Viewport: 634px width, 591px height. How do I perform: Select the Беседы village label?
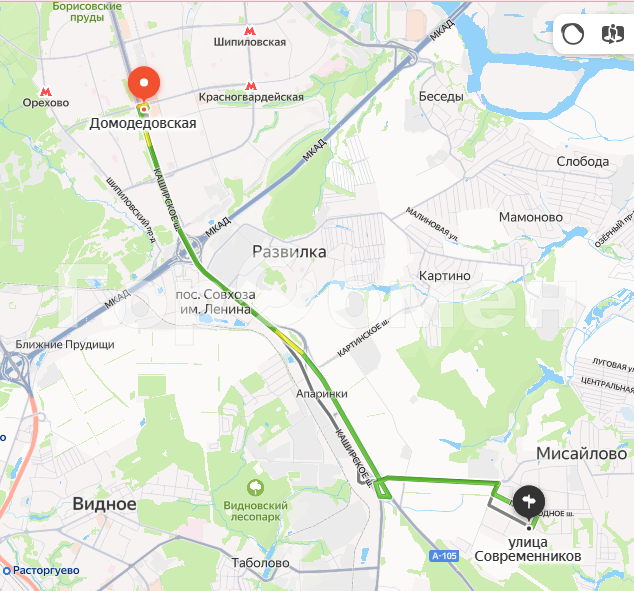(x=441, y=97)
